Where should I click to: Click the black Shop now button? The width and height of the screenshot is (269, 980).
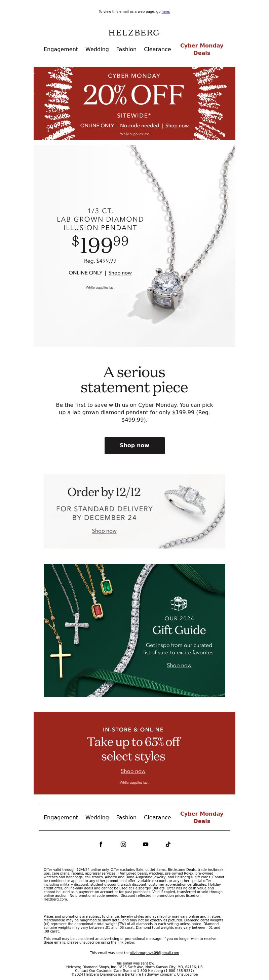click(134, 446)
